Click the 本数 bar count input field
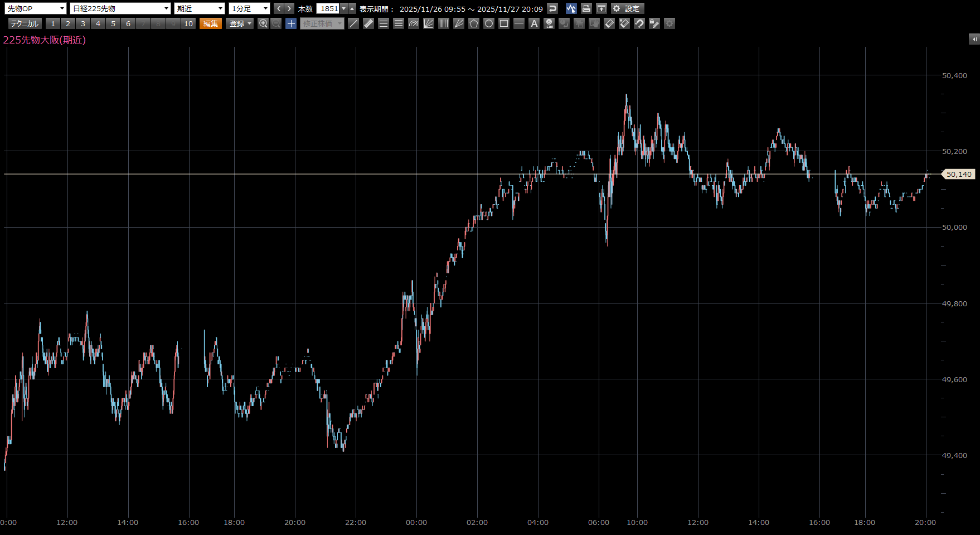This screenshot has height=535, width=980. click(x=328, y=8)
